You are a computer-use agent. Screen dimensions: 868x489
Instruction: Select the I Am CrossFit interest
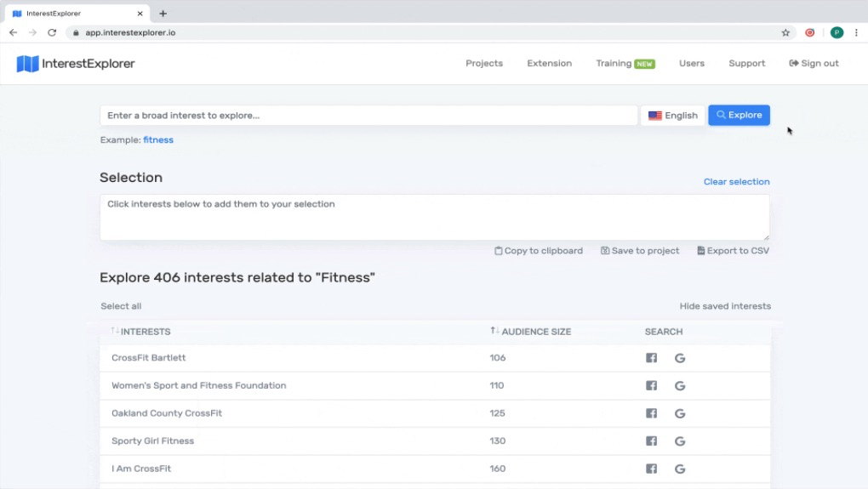pos(141,469)
